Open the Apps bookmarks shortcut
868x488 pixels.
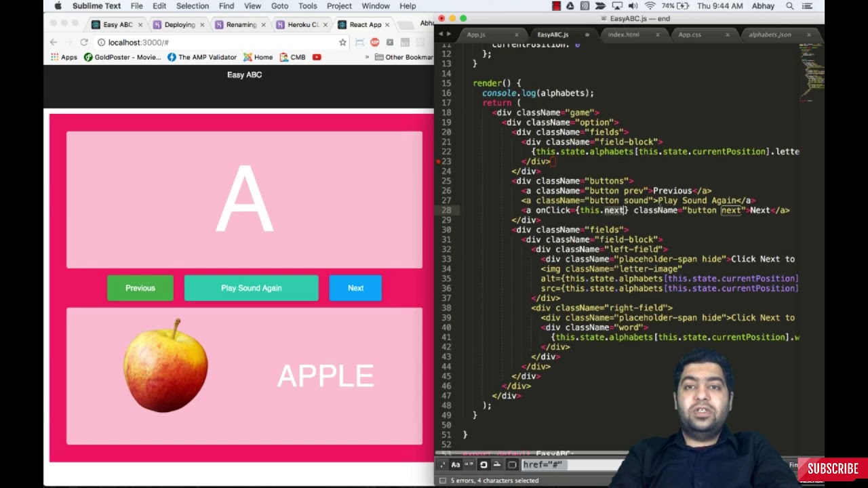point(64,57)
